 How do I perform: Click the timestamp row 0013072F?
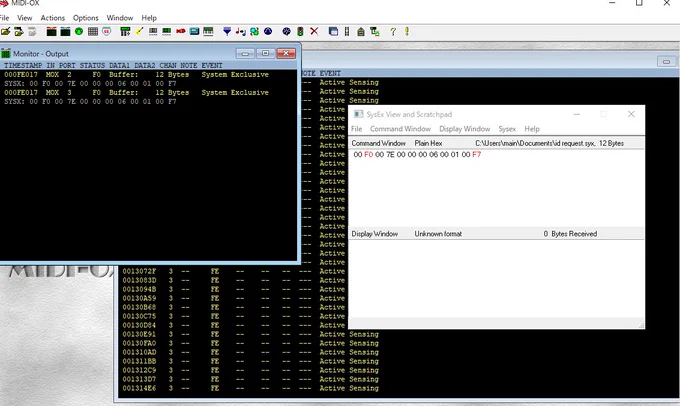click(x=139, y=272)
